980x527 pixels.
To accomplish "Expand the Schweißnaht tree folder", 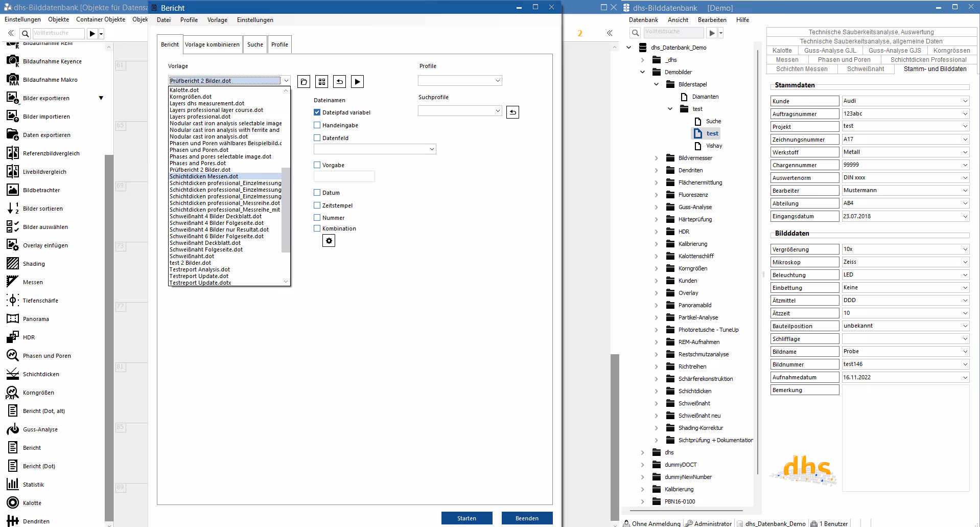I will pos(657,403).
